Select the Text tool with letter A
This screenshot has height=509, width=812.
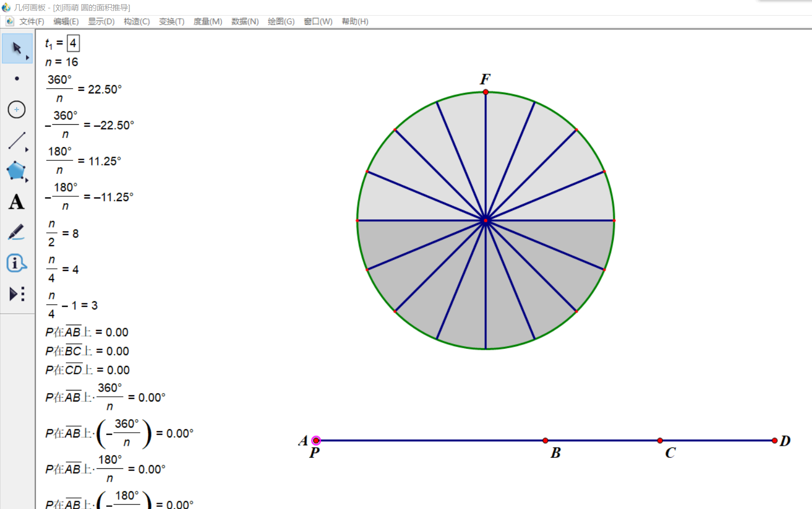click(x=16, y=202)
